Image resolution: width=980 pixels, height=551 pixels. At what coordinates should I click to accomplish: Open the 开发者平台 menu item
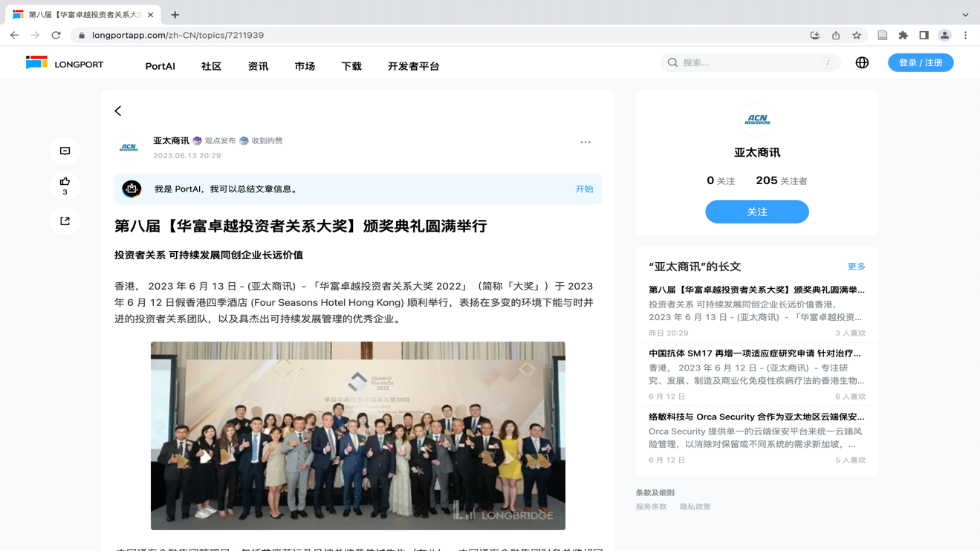click(x=414, y=66)
